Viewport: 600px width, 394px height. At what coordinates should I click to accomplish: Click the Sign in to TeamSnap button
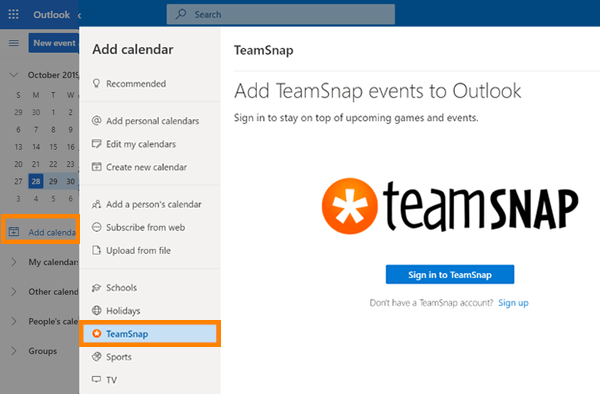pos(450,274)
